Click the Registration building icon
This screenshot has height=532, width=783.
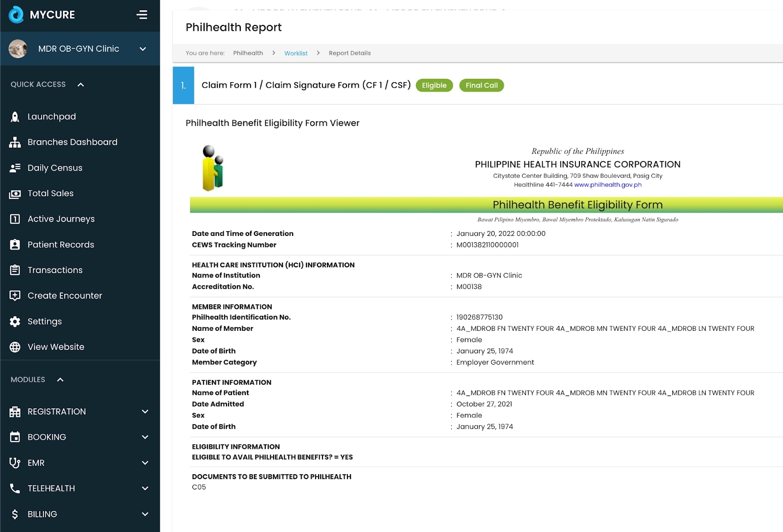tap(15, 412)
